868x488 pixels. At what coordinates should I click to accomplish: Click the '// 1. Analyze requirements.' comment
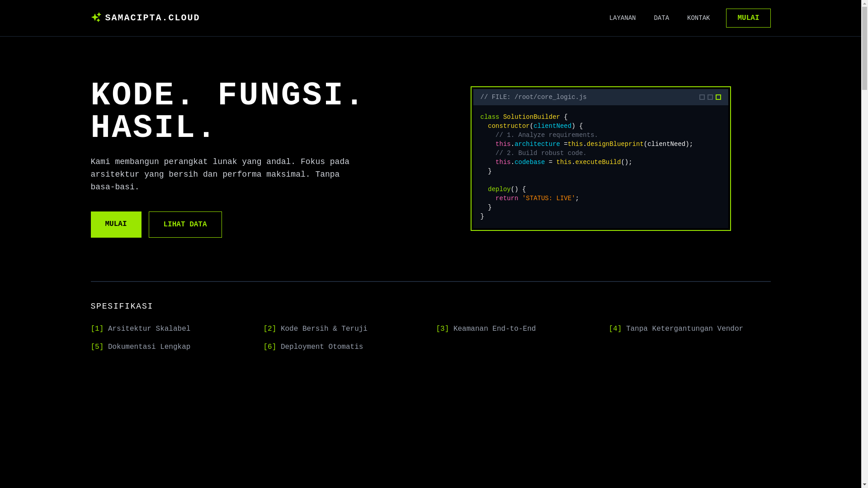click(x=547, y=135)
